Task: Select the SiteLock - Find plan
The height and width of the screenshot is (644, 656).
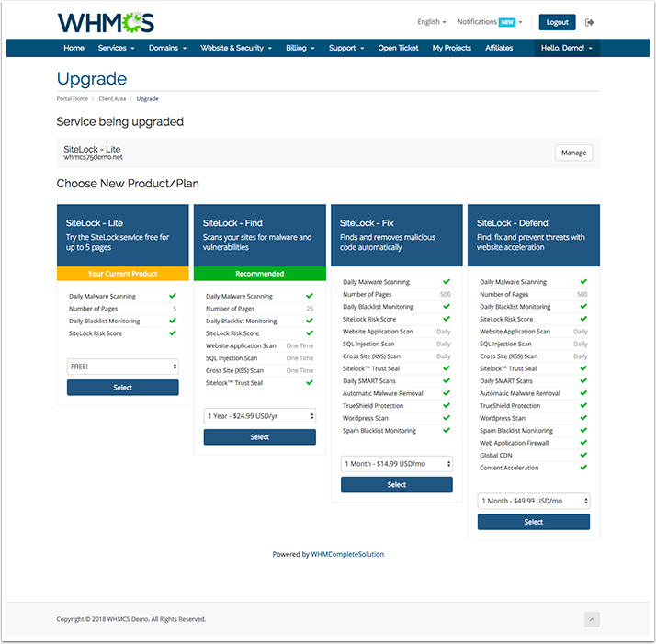Action: (259, 437)
